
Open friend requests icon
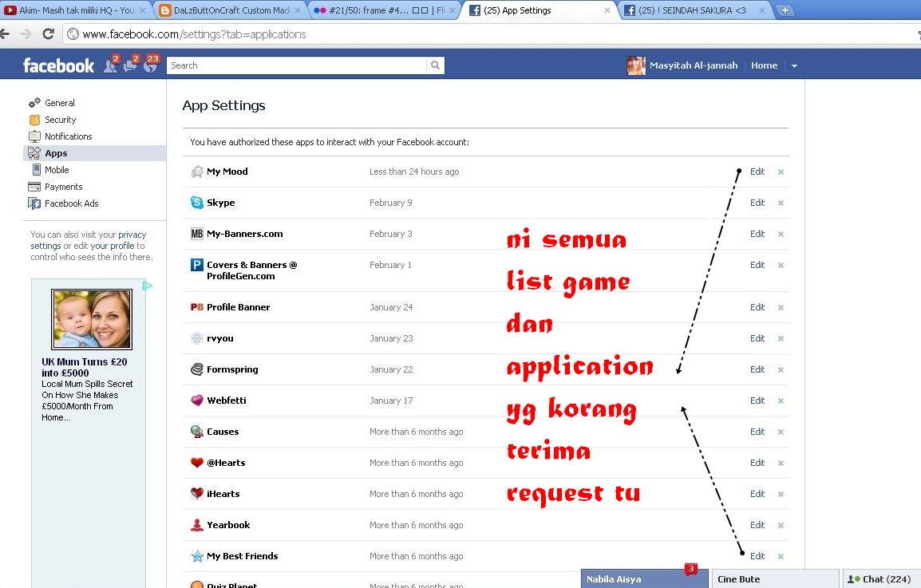(110, 65)
